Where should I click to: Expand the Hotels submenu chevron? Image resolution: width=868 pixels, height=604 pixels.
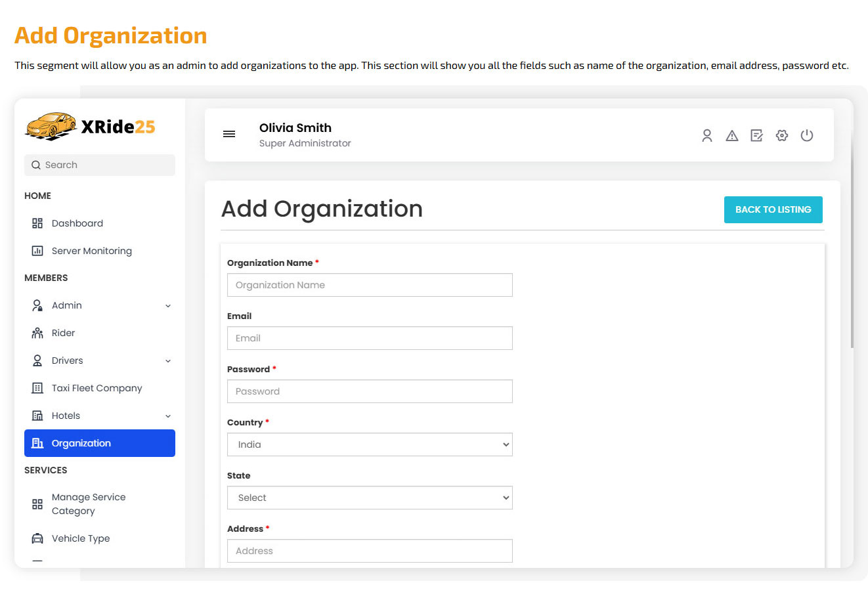pyautogui.click(x=168, y=416)
